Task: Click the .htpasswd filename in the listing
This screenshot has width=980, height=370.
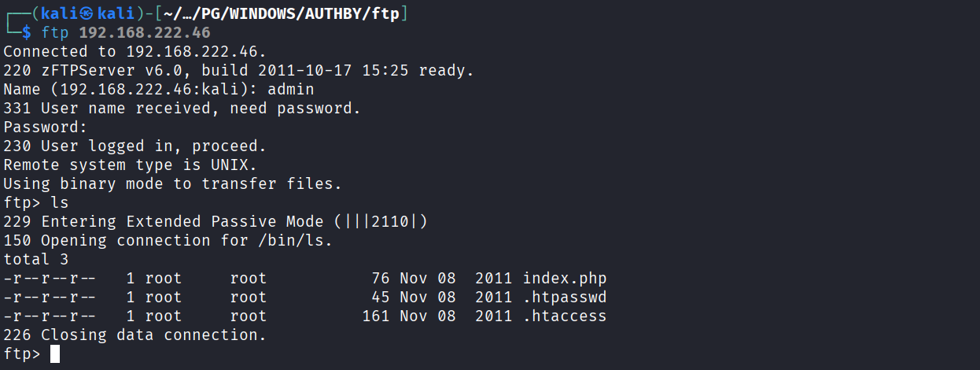Action: (x=564, y=298)
